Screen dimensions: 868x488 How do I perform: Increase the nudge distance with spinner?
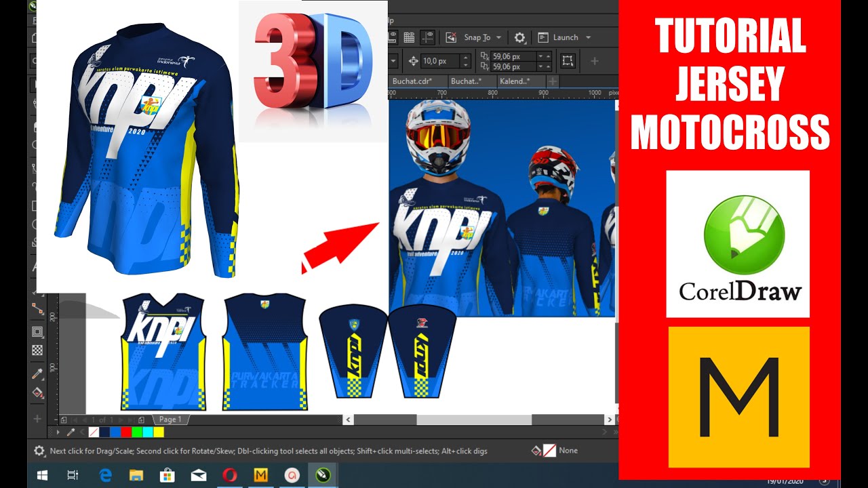pyautogui.click(x=465, y=58)
